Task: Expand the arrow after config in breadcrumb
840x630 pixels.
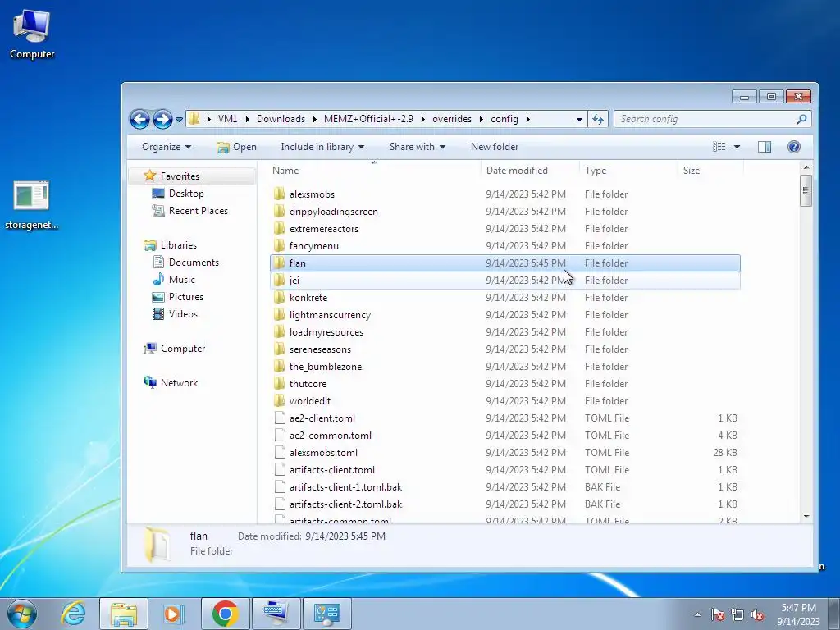Action: 527,119
